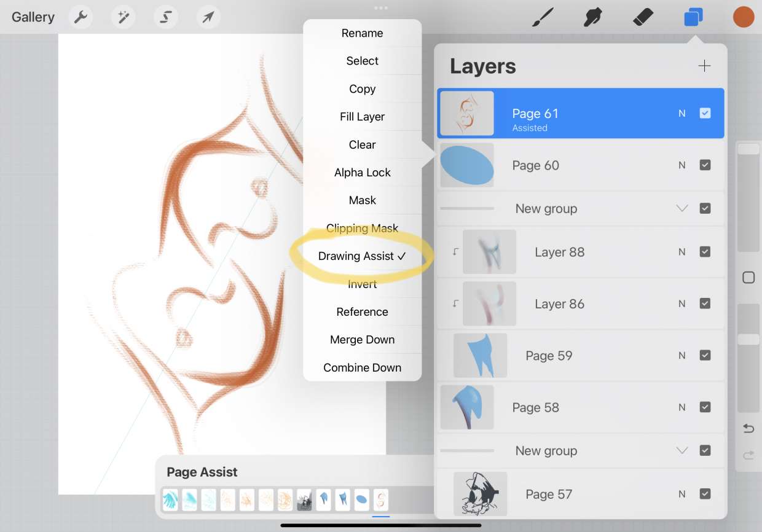Collapse the second New group
The height and width of the screenshot is (532, 762).
click(681, 450)
